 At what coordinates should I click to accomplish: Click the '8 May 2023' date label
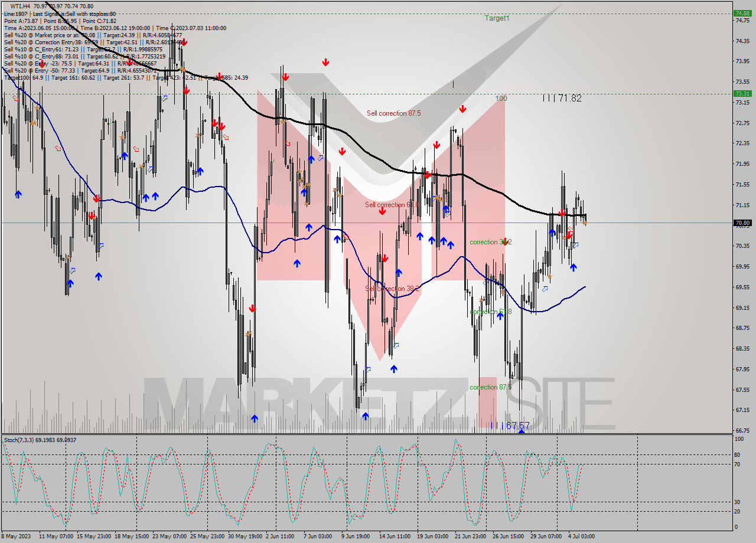point(17,536)
